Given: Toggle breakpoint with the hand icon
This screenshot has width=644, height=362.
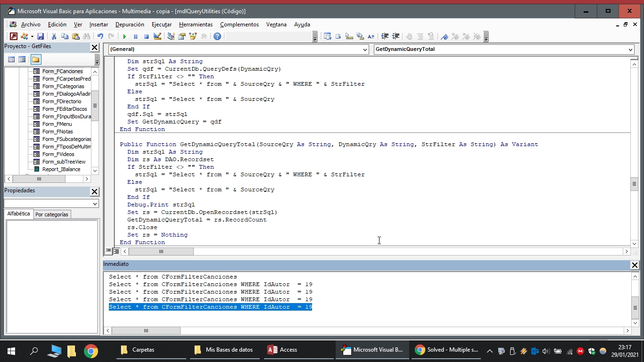Looking at the screenshot, I should (x=409, y=36).
